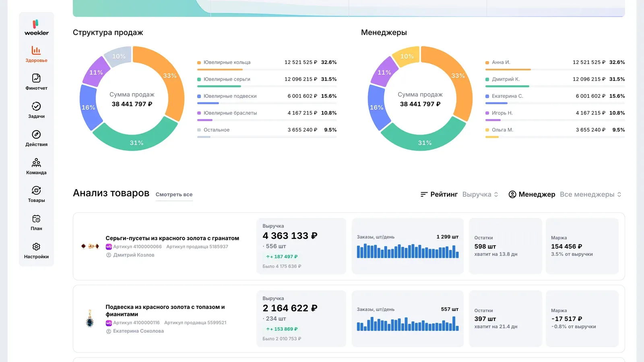Click person icon beside Екатерина Соколова

(x=109, y=331)
